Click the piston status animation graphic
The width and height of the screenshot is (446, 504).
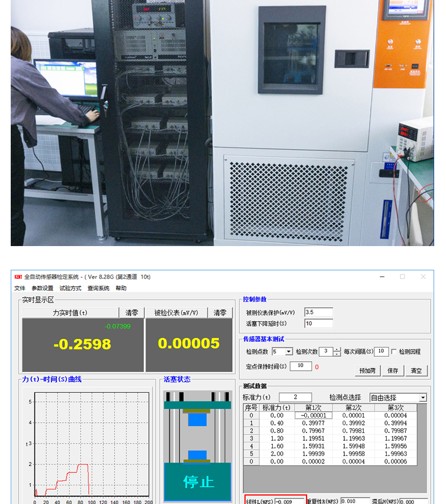tap(198, 445)
